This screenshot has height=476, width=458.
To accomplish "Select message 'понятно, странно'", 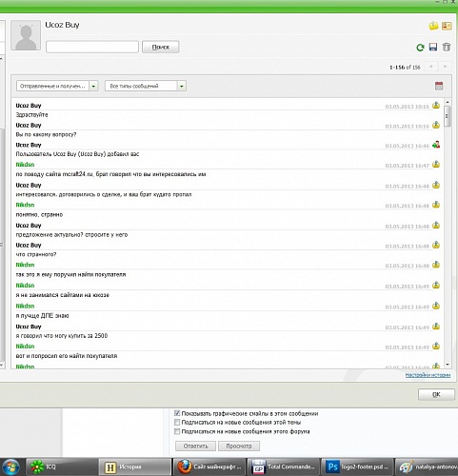I will point(39,215).
